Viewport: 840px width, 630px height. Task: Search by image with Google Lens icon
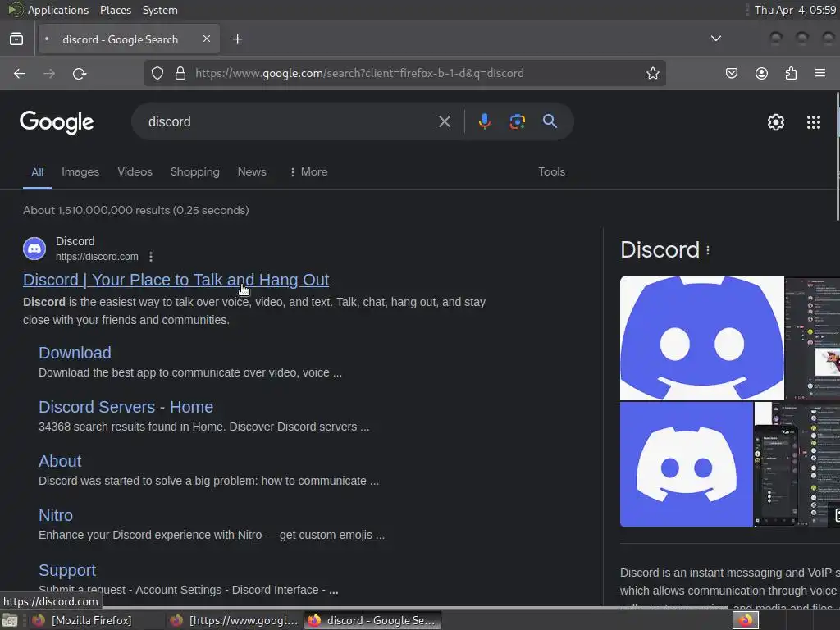pyautogui.click(x=517, y=121)
